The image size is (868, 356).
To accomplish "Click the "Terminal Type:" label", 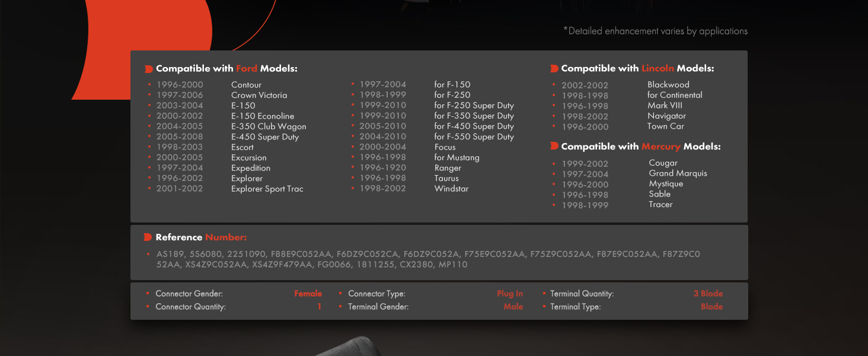I will 576,307.
